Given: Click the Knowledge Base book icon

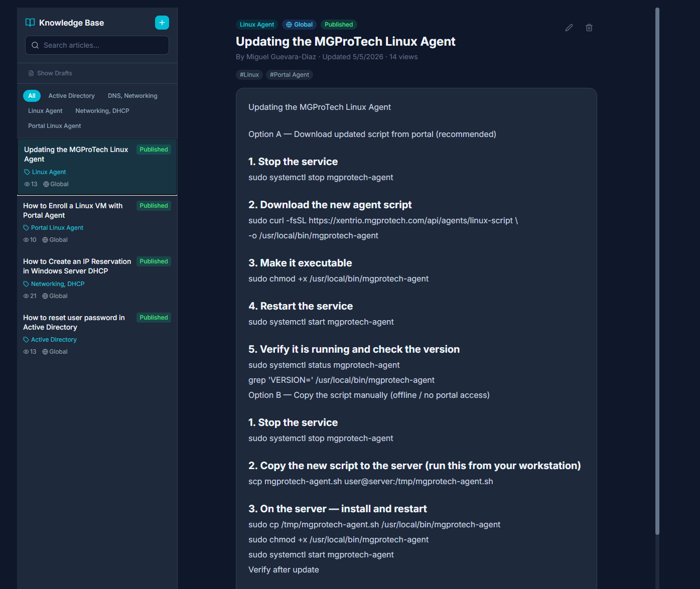Looking at the screenshot, I should tap(30, 23).
